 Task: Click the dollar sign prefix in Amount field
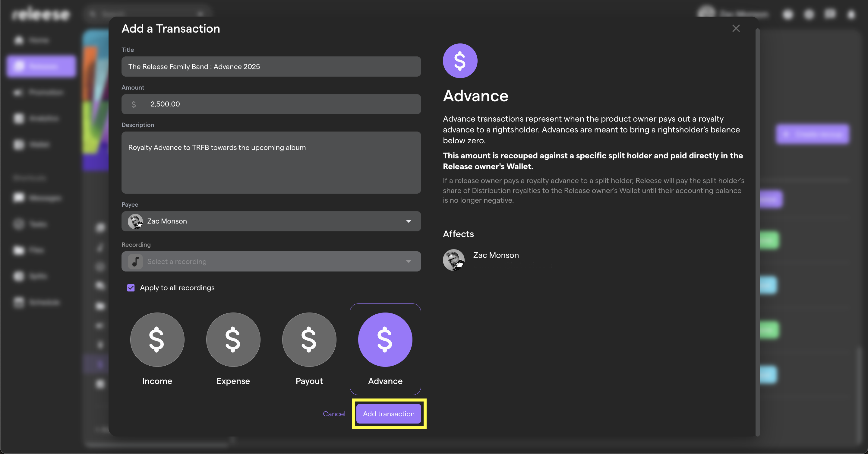pyautogui.click(x=134, y=104)
